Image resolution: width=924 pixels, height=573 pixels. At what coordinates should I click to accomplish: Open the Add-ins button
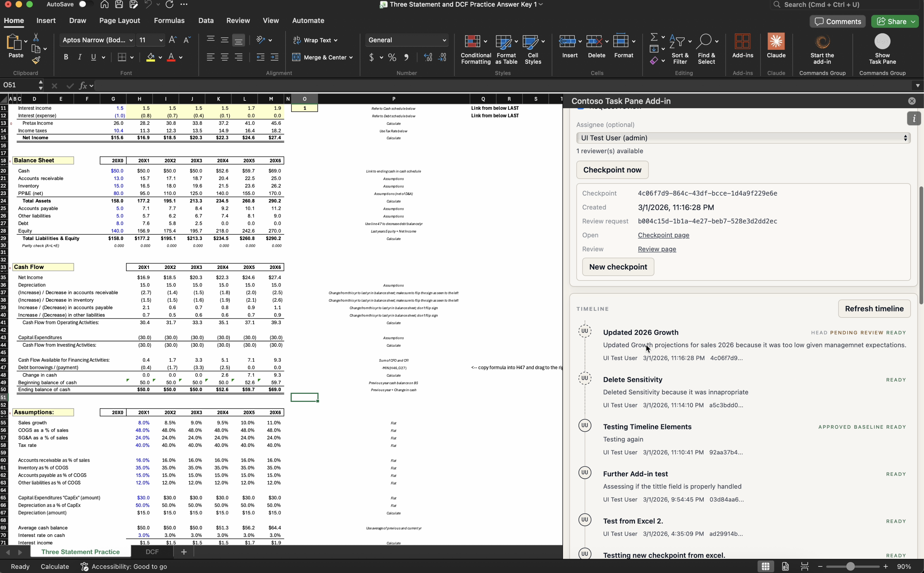click(742, 46)
